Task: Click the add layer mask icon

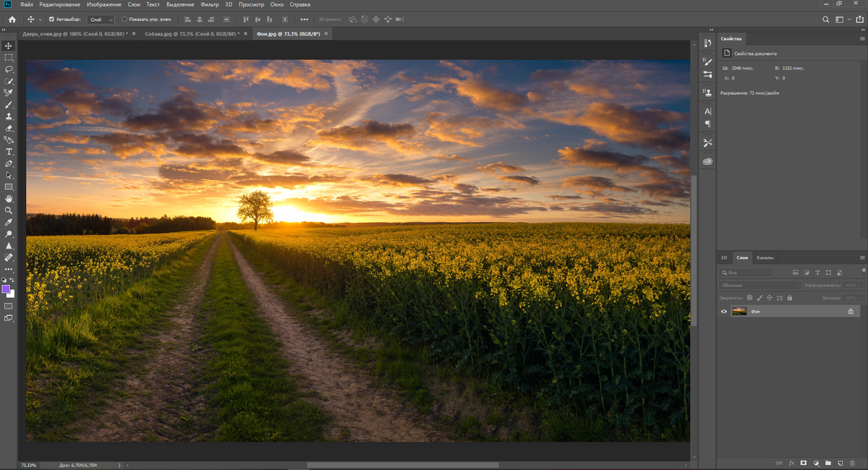Action: (804, 462)
